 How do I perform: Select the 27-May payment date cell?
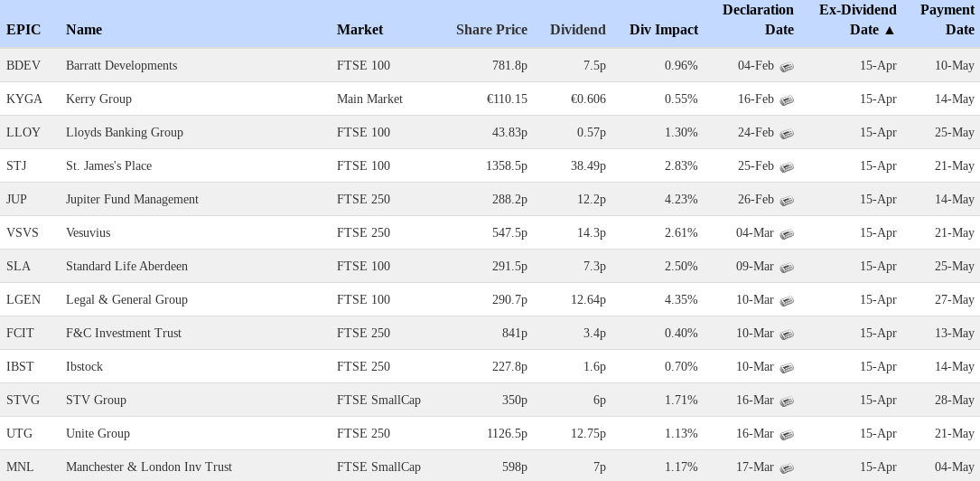955,299
